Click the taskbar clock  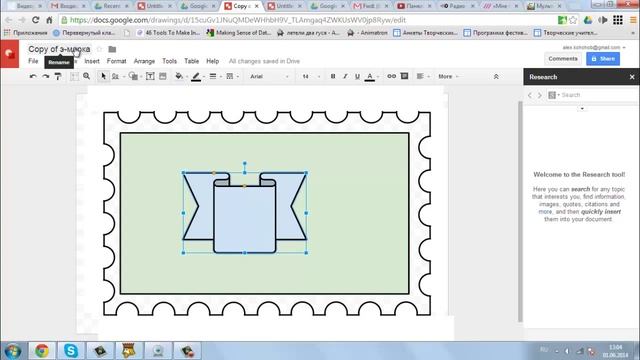615,351
